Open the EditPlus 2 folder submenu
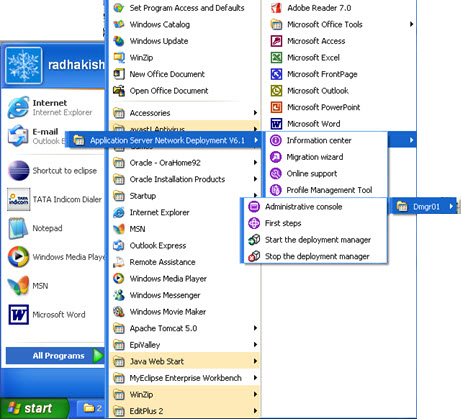The width and height of the screenshot is (461, 419). (x=185, y=411)
